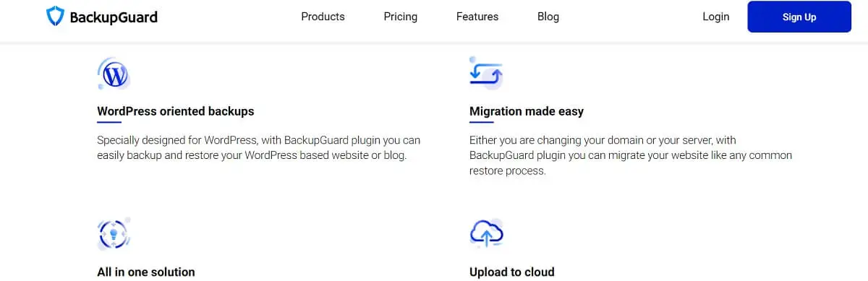Image resolution: width=868 pixels, height=281 pixels.
Task: Click underline beneath WordPress oriented backups
Action: (x=109, y=123)
